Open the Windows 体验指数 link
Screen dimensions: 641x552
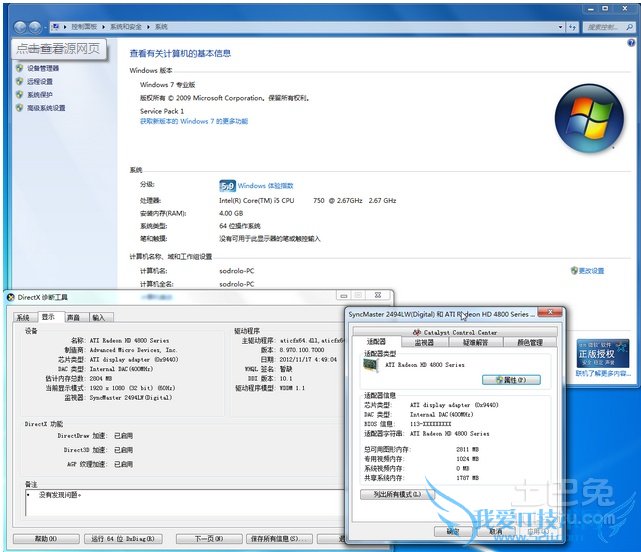click(265, 186)
